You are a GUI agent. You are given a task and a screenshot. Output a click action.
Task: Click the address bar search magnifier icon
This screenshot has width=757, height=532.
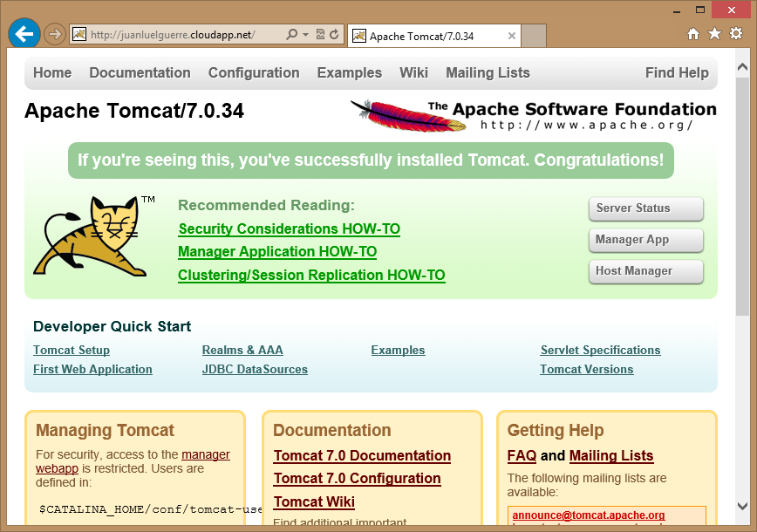click(291, 35)
